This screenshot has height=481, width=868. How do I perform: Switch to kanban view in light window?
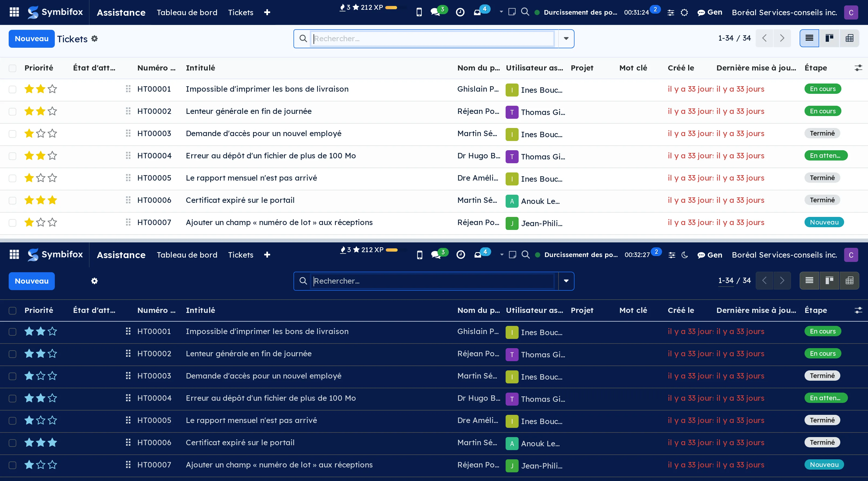[x=829, y=38]
